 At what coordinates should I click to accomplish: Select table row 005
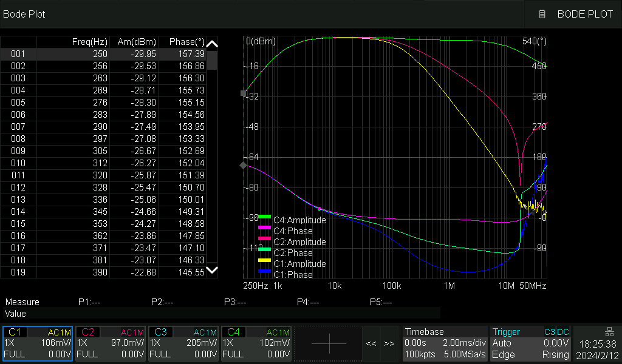pyautogui.click(x=103, y=103)
